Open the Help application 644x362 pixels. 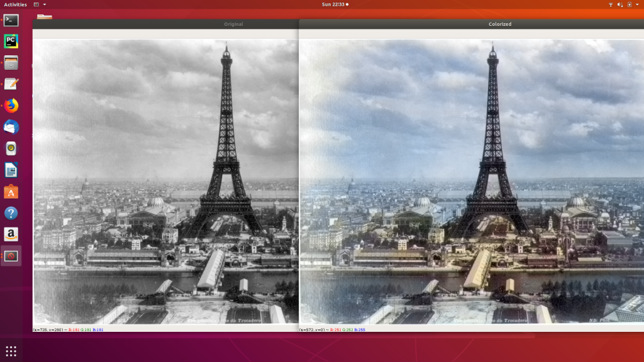(x=11, y=212)
